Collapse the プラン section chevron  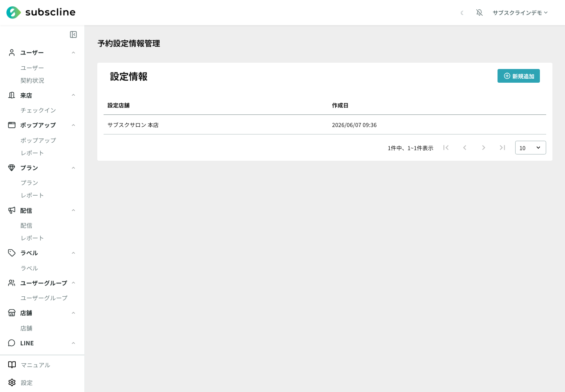(x=73, y=168)
